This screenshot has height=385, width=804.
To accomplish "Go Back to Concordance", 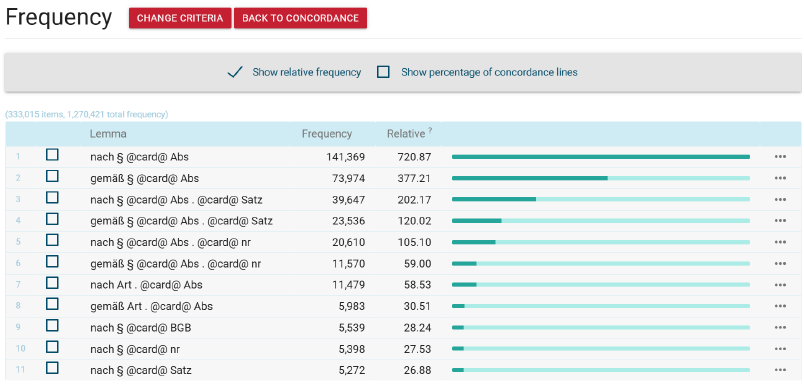I will coord(300,18).
